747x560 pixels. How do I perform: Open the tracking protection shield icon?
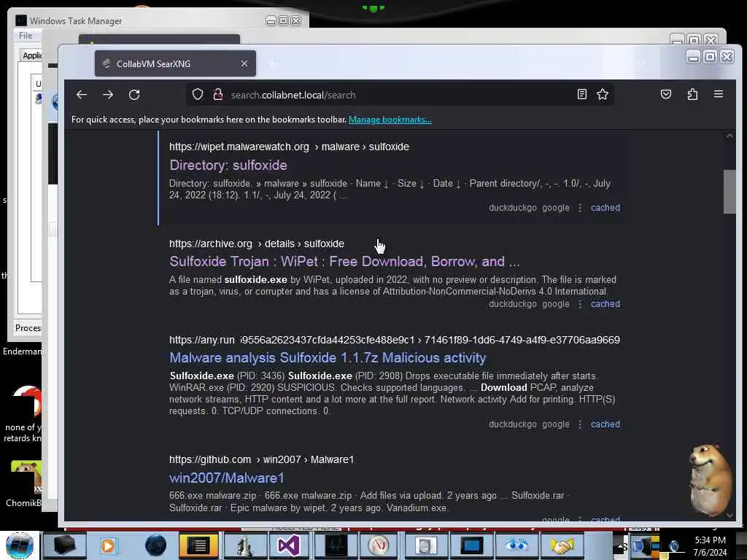pyautogui.click(x=198, y=95)
